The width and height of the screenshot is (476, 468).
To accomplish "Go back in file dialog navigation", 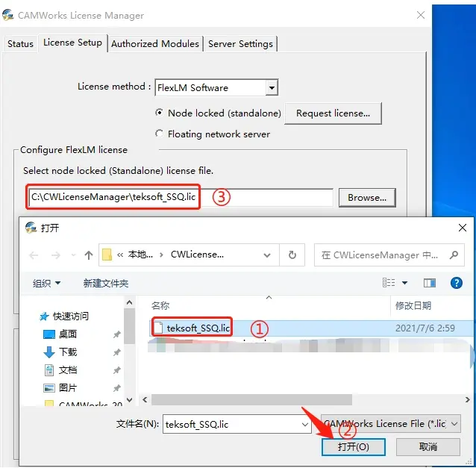I will 34,255.
